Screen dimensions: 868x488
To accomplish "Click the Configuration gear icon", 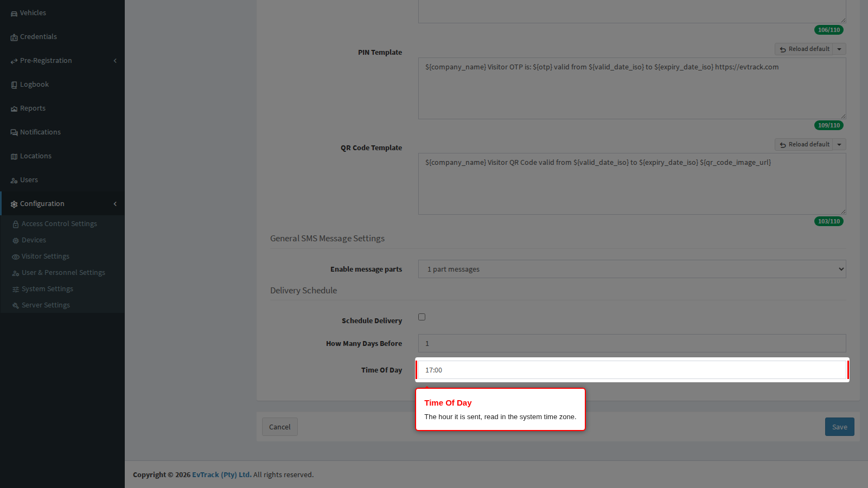I will 14,204.
